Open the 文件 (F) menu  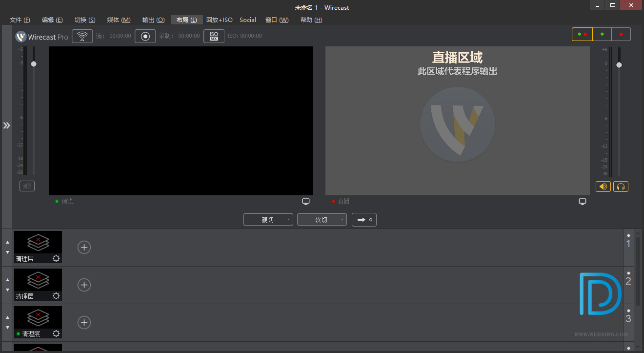coord(20,20)
